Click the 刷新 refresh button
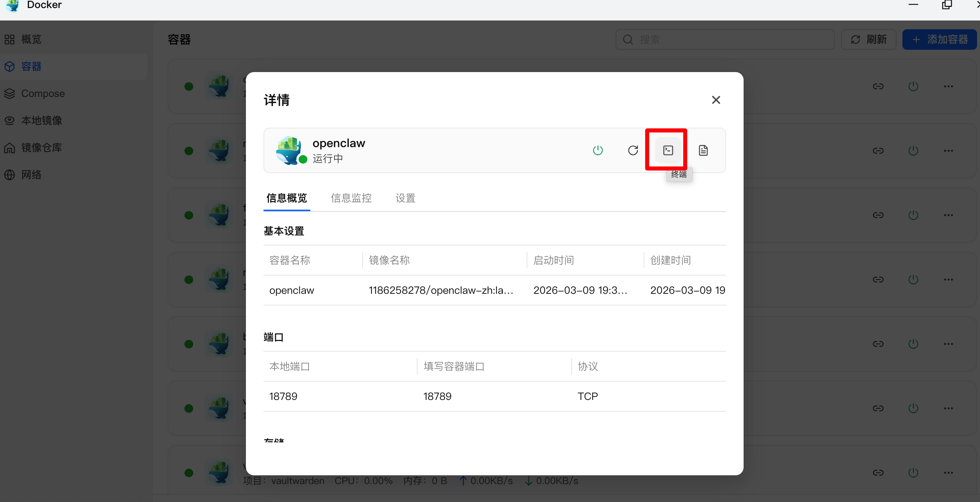The image size is (980, 502). (868, 40)
